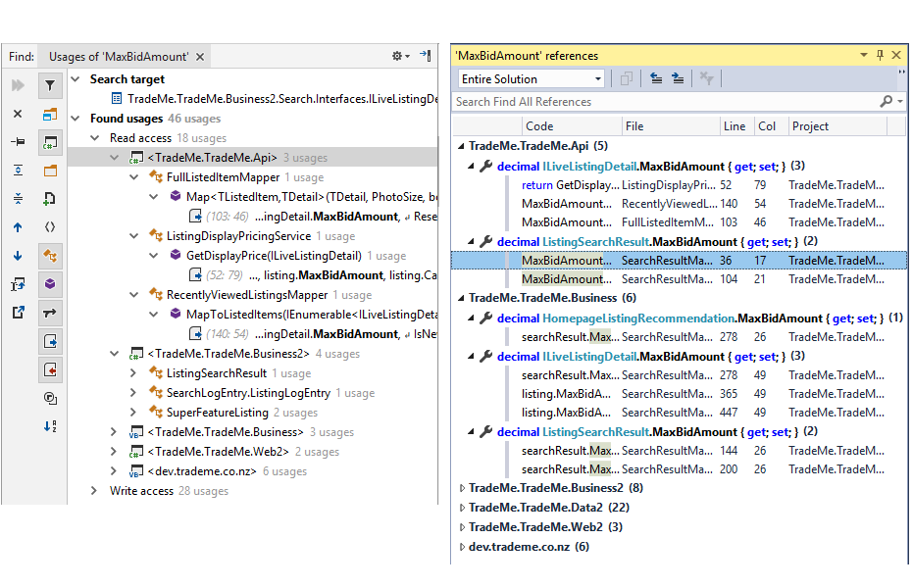Close the Usages of 'MaxBidAmount' tab
Viewport: 912px width, 588px height.
pos(200,57)
